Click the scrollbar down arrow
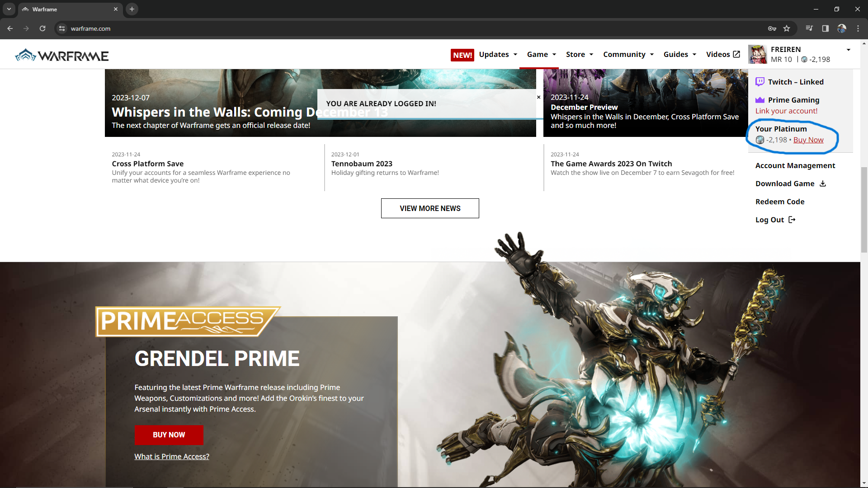This screenshot has width=868, height=488. [864, 483]
